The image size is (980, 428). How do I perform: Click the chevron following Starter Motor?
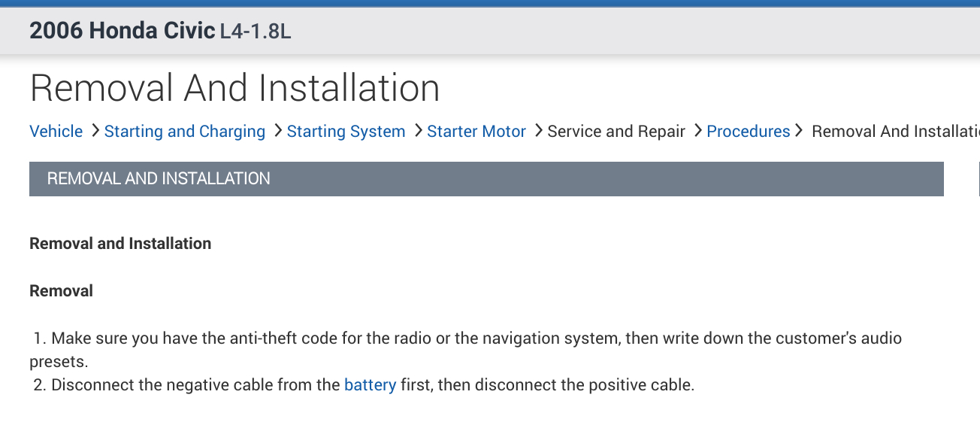tap(538, 131)
